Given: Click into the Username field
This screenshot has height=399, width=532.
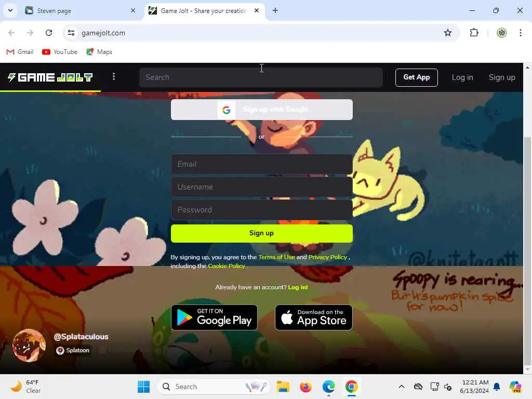Looking at the screenshot, I should point(262,187).
